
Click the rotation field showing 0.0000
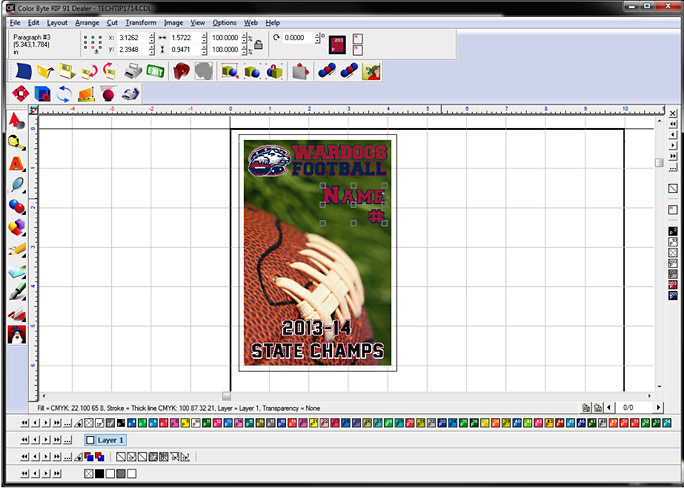point(298,38)
